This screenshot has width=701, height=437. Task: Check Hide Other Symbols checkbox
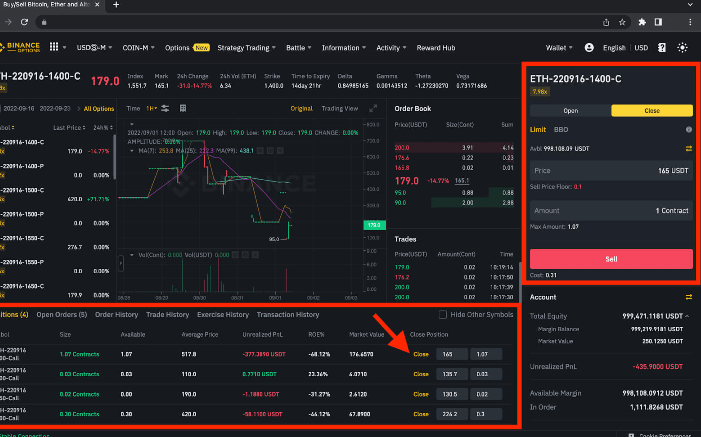click(443, 314)
